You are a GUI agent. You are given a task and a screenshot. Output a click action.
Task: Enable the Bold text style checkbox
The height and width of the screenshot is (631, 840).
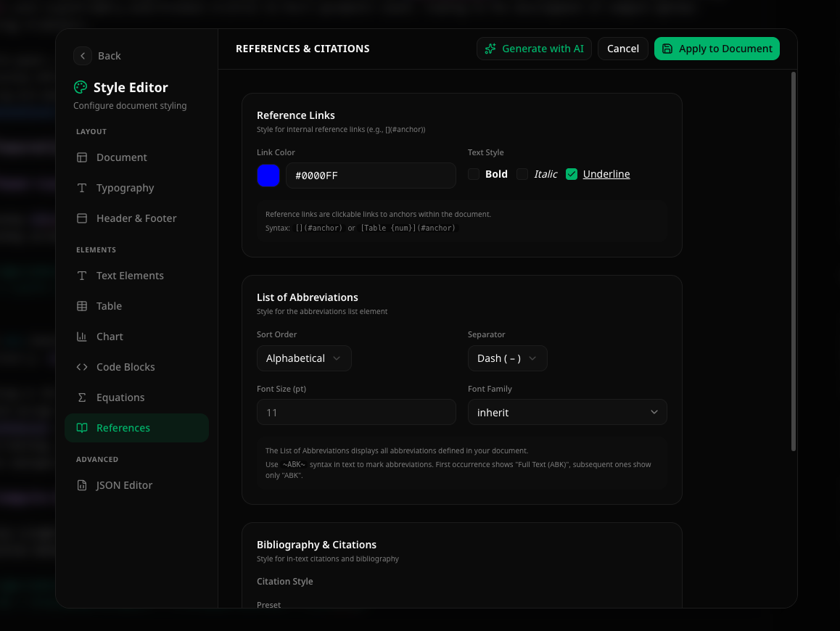474,174
